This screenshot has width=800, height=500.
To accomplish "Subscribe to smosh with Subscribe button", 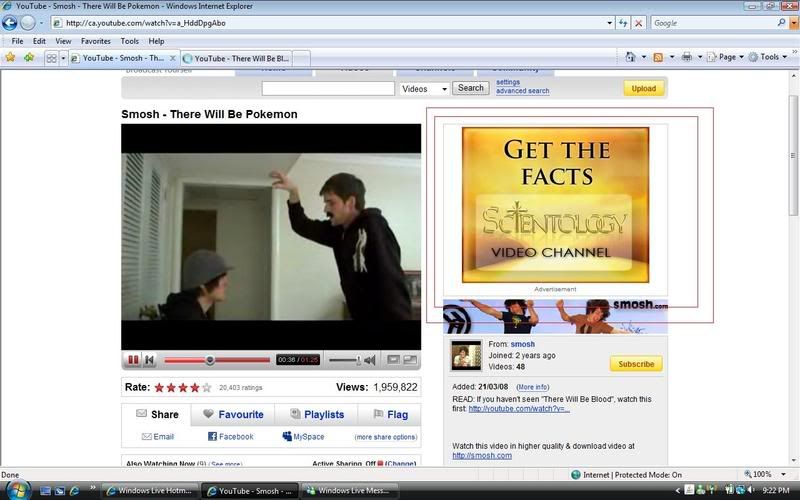I will click(636, 364).
